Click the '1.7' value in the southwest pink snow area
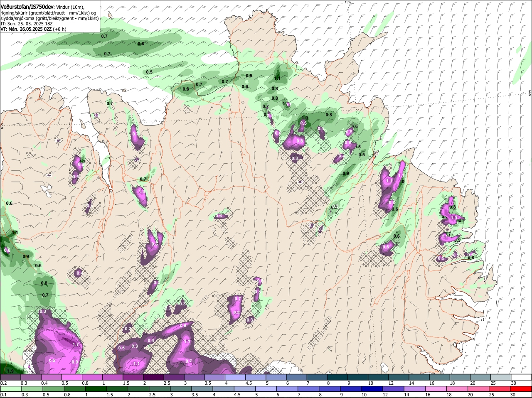 (76, 345)
